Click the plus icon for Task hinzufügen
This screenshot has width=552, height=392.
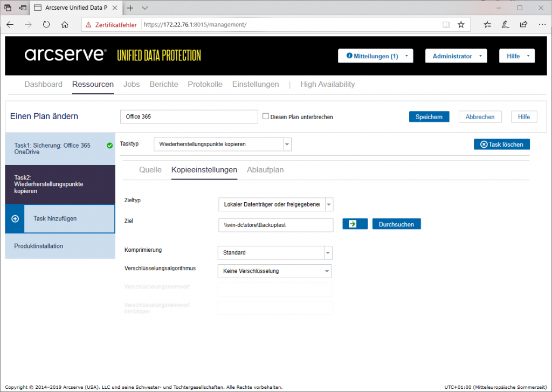coord(15,219)
